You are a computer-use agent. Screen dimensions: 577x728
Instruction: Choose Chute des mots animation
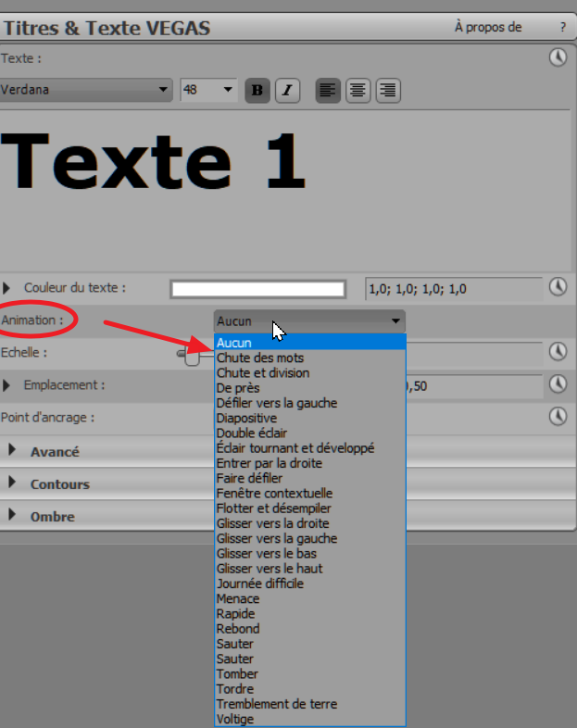(310, 358)
